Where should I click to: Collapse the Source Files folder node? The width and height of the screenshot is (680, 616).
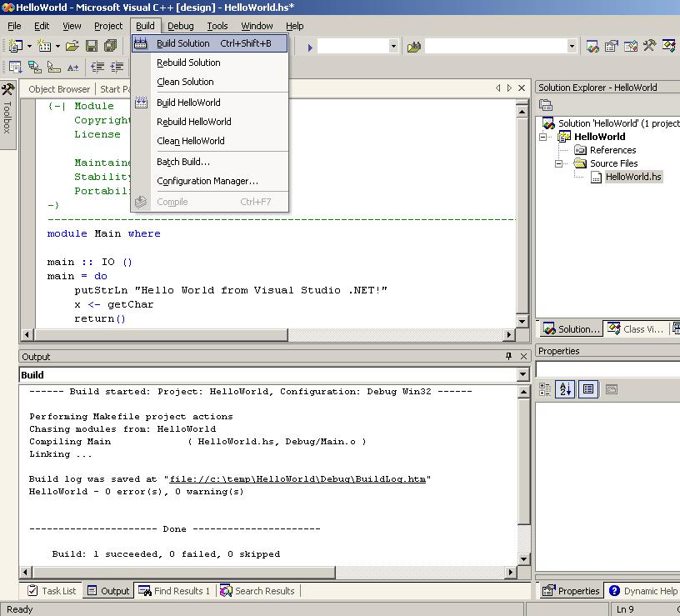tap(559, 163)
